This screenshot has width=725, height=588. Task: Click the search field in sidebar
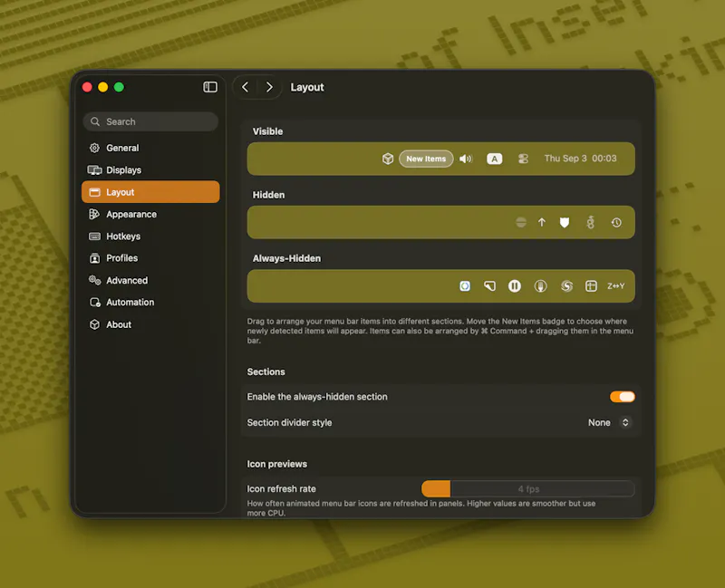[x=150, y=121]
